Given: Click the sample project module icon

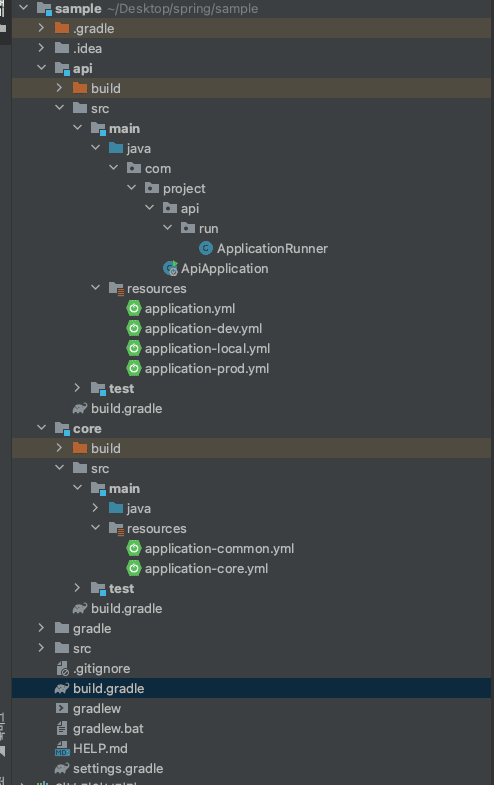Looking at the screenshot, I should 44,9.
